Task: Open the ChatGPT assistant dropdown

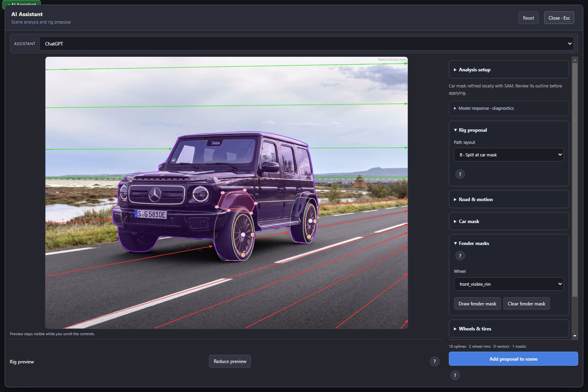Action: (307, 44)
